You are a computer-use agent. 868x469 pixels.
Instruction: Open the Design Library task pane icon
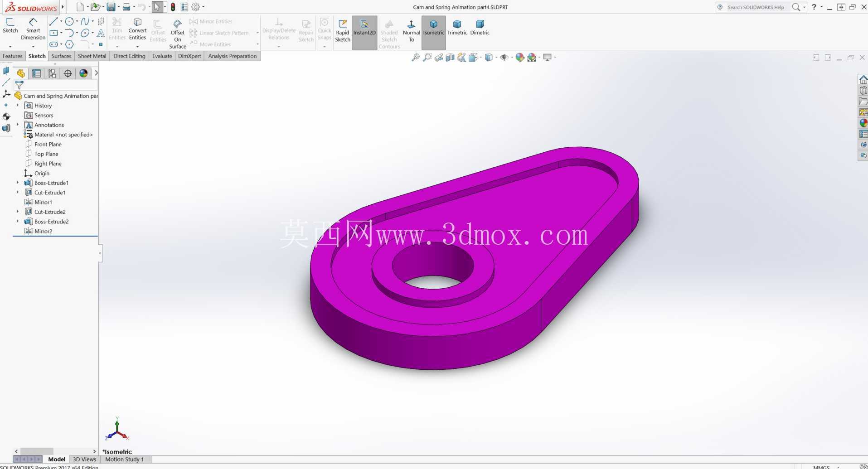[863, 90]
